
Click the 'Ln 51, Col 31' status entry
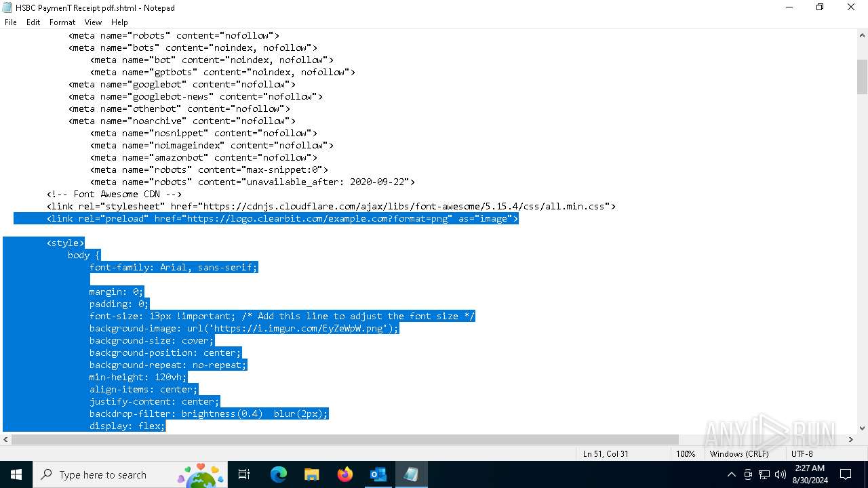pos(605,454)
